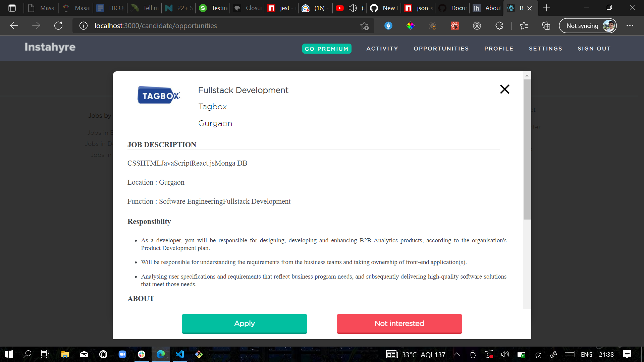644x362 pixels.
Task: Click the Not syncing profile toggle
Action: 588,25
